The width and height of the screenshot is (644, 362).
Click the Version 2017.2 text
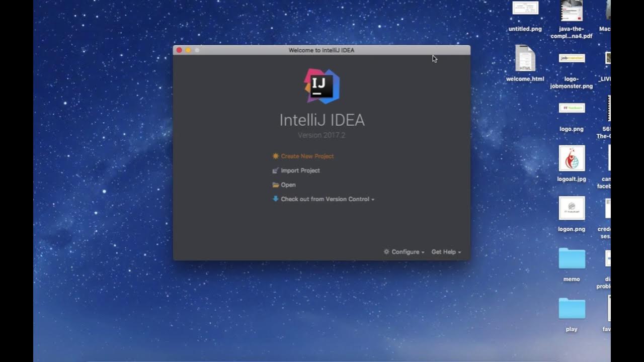click(x=321, y=135)
